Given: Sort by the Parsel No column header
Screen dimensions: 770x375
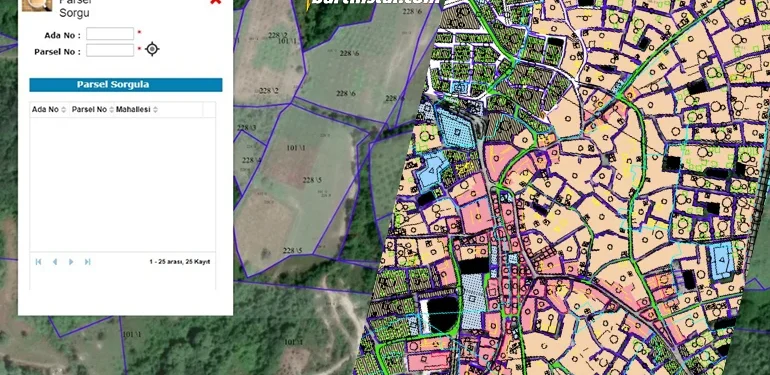Looking at the screenshot, I should click(93, 109).
